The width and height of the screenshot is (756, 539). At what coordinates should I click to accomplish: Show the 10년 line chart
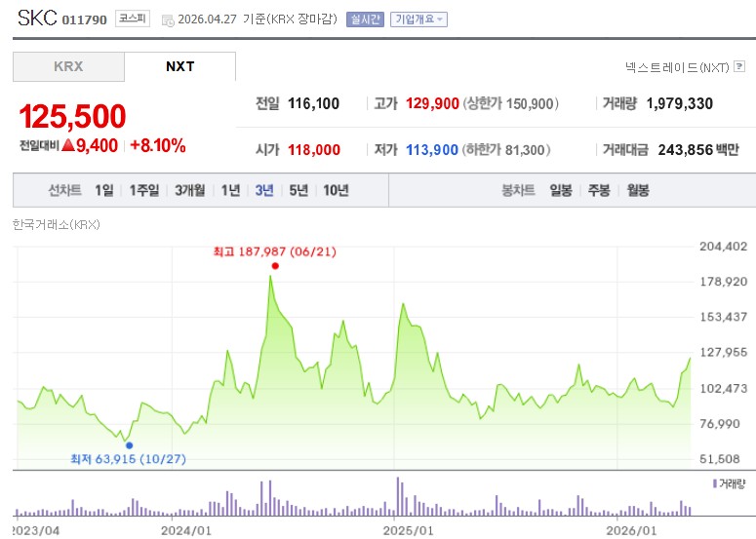tap(336, 190)
